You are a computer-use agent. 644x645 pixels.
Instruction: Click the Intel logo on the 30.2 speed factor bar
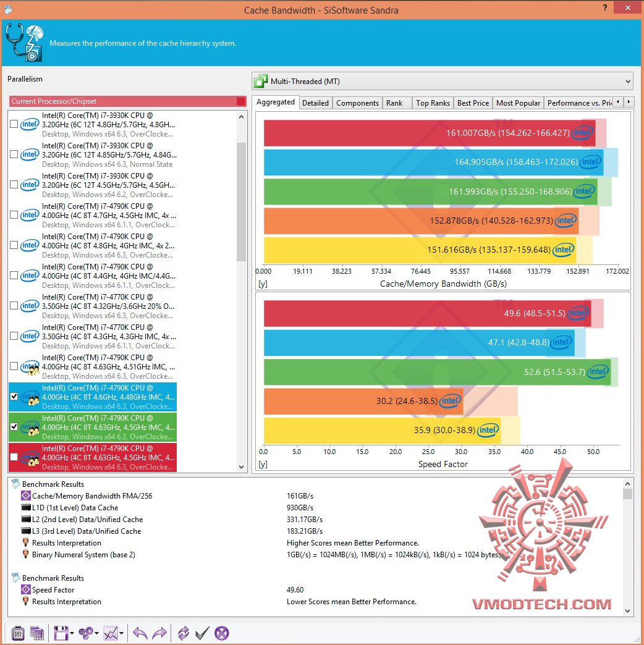(450, 401)
